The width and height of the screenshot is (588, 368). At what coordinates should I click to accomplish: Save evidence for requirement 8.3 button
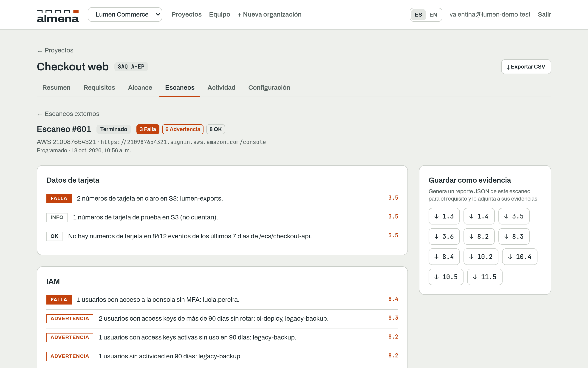pos(514,236)
